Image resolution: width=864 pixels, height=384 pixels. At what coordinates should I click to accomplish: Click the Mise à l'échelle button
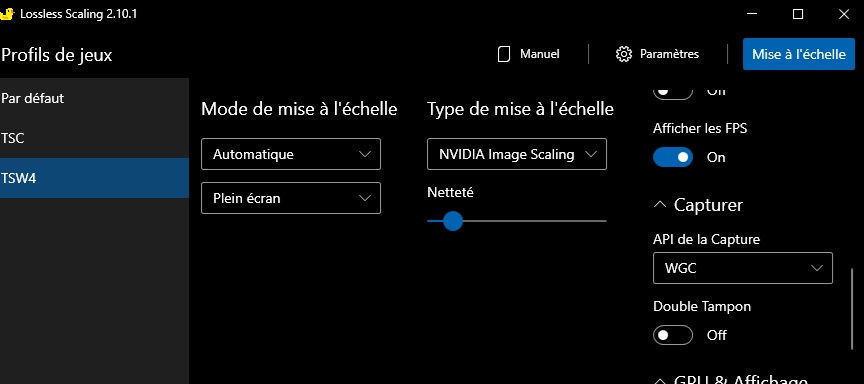[798, 54]
